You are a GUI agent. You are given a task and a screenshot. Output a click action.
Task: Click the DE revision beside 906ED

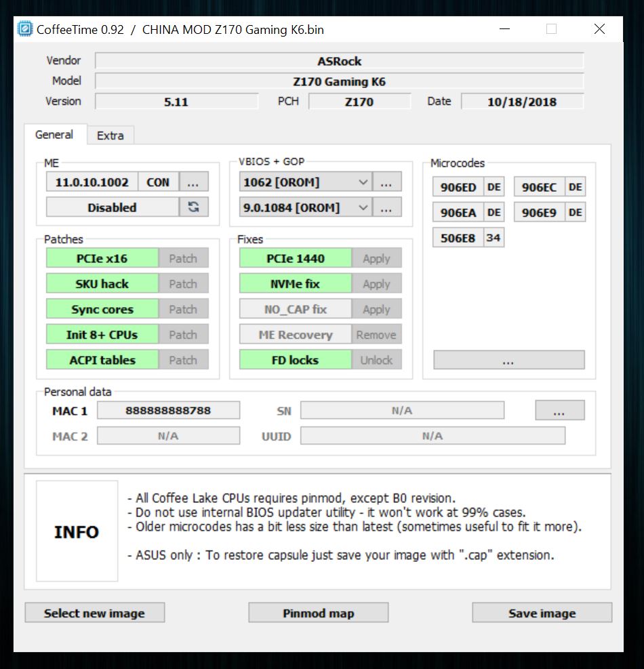(494, 187)
